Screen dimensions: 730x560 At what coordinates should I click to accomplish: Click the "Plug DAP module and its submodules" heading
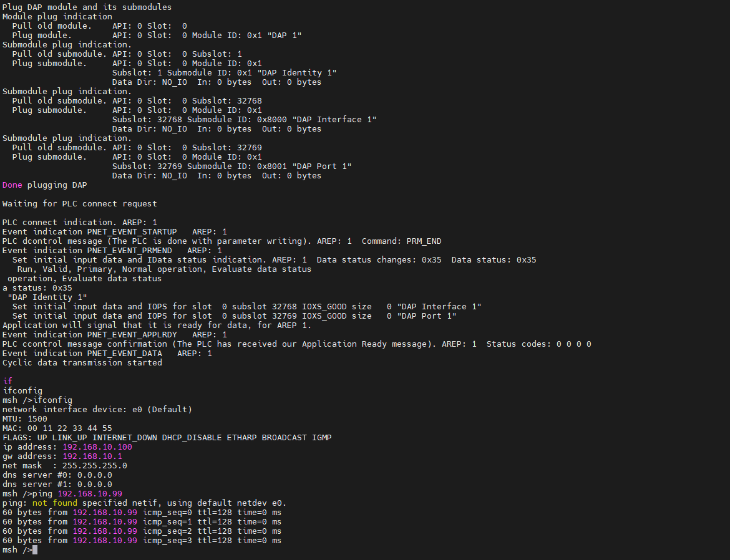pos(87,7)
